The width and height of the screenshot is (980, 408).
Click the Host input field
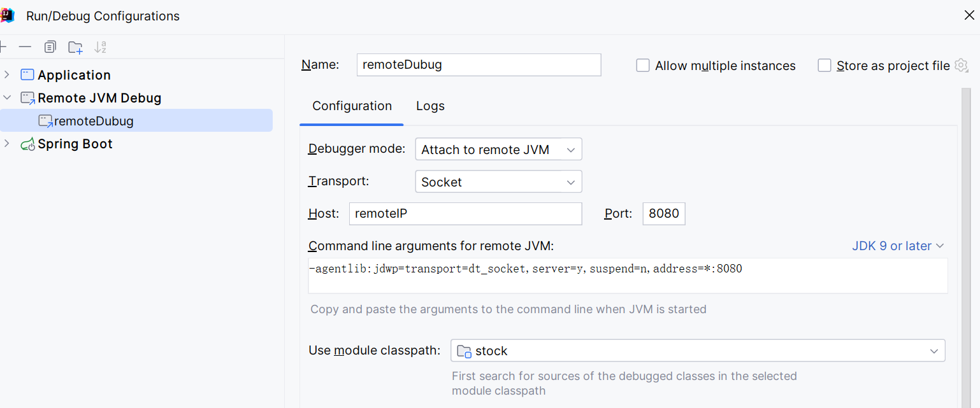pos(466,214)
